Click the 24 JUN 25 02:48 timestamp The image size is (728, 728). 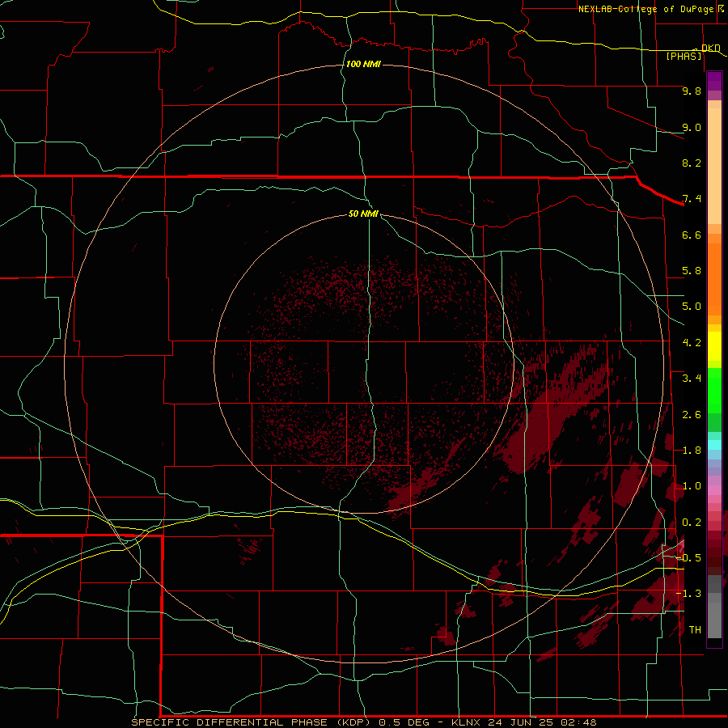(542, 722)
